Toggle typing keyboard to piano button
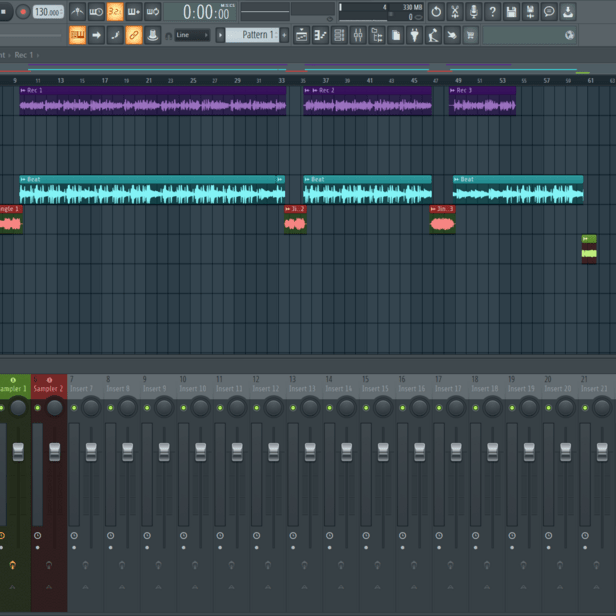Viewport: 616px width, 616px height. click(x=77, y=35)
